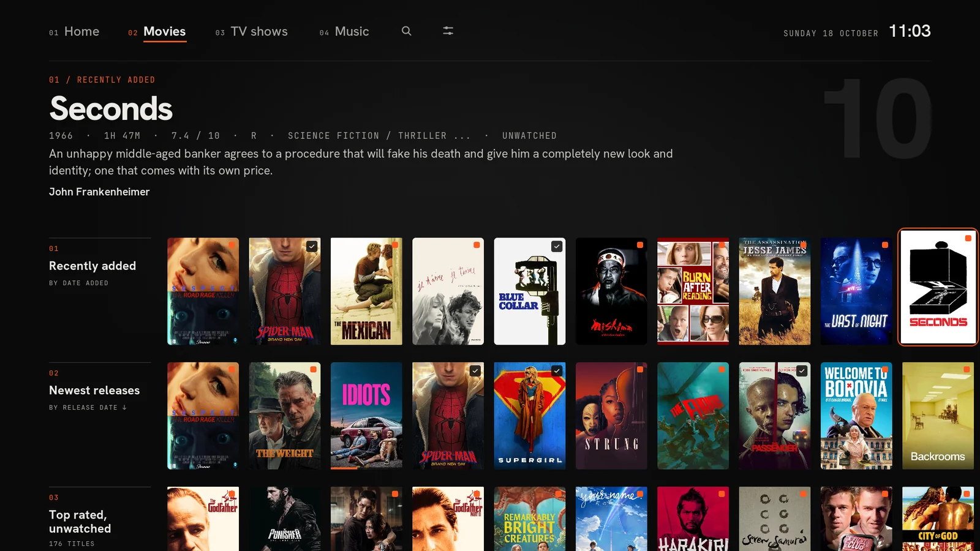Screen dimensions: 980x551
Task: Change sort order 'By release date' arrow
Action: [x=124, y=407]
